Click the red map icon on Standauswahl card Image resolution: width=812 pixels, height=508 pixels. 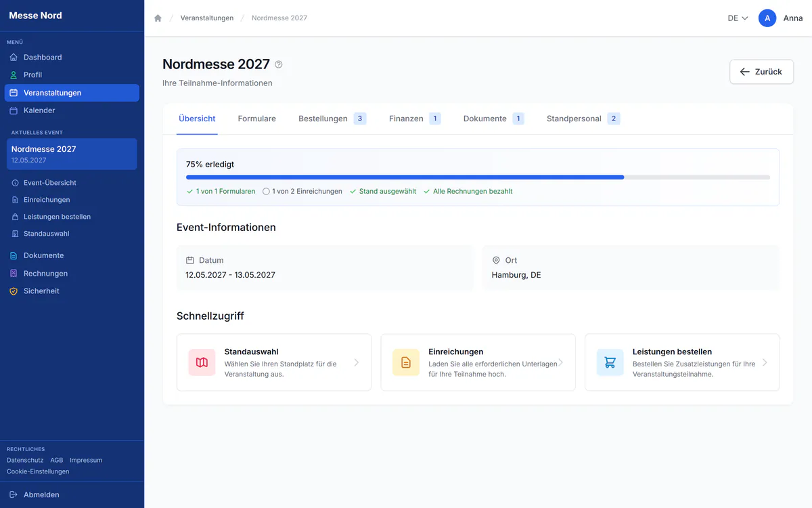pyautogui.click(x=202, y=362)
